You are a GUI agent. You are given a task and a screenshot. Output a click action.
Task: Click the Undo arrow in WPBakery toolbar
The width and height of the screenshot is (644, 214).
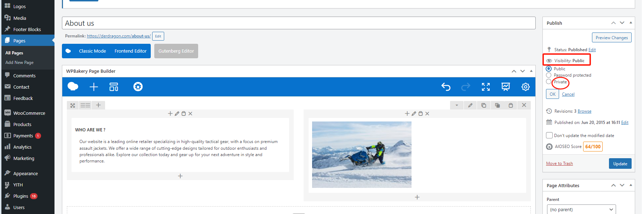tap(446, 87)
